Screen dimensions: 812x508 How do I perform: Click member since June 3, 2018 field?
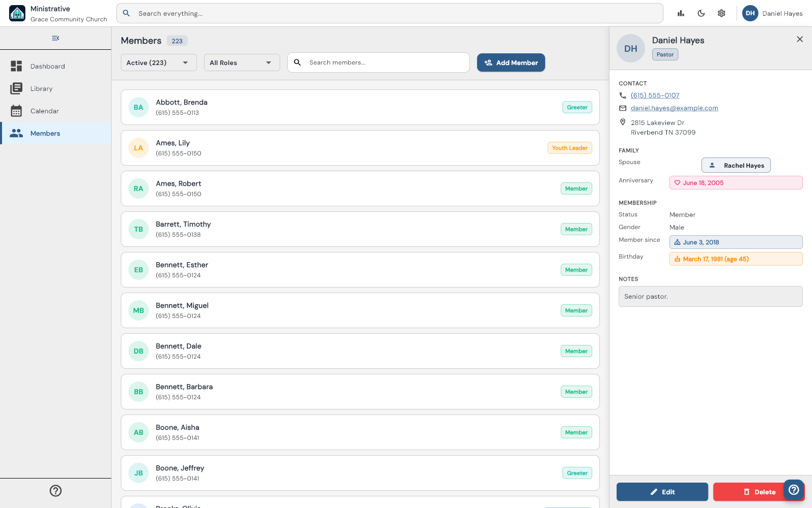pyautogui.click(x=736, y=242)
